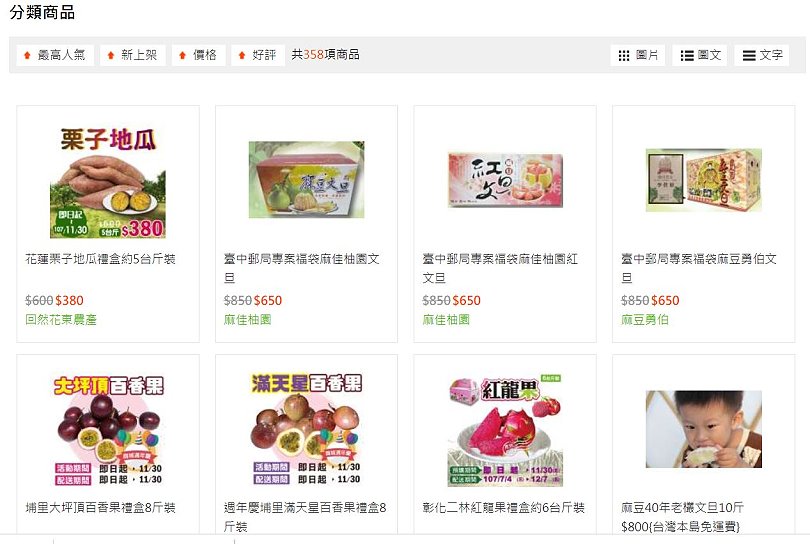Viewport: 810px width, 544px height.
Task: Visit seller 回然花東農產
Action: pos(61,320)
